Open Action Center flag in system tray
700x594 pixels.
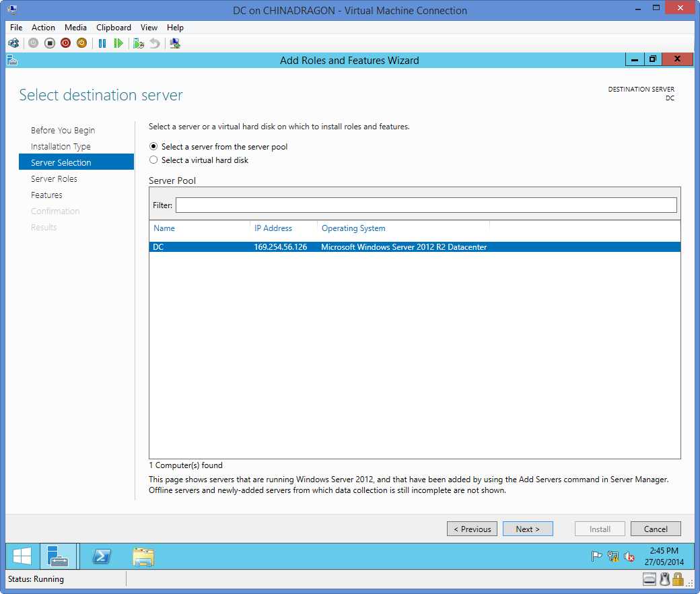tap(596, 556)
